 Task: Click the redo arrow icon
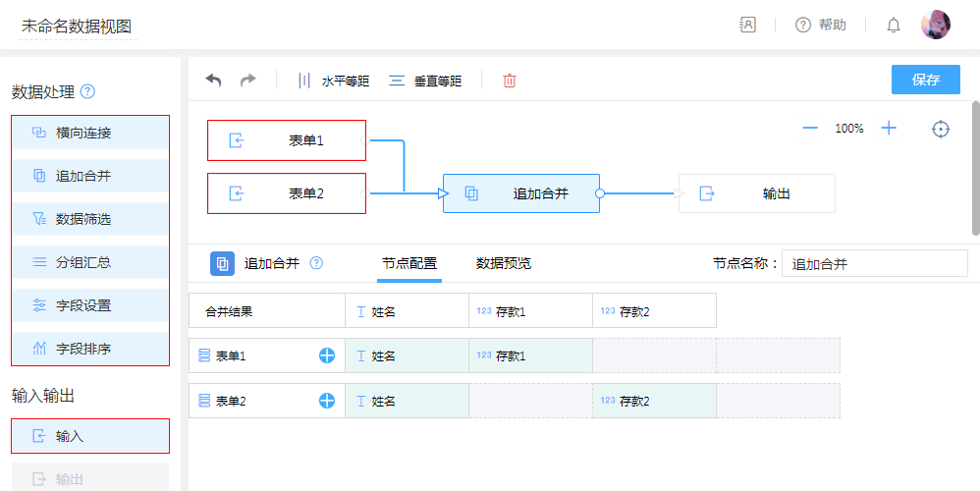point(247,81)
